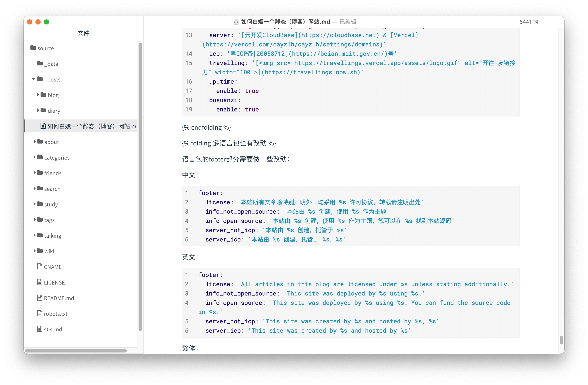This screenshot has width=588, height=385.
Task: Open the robots.txt file icon
Action: [x=39, y=313]
